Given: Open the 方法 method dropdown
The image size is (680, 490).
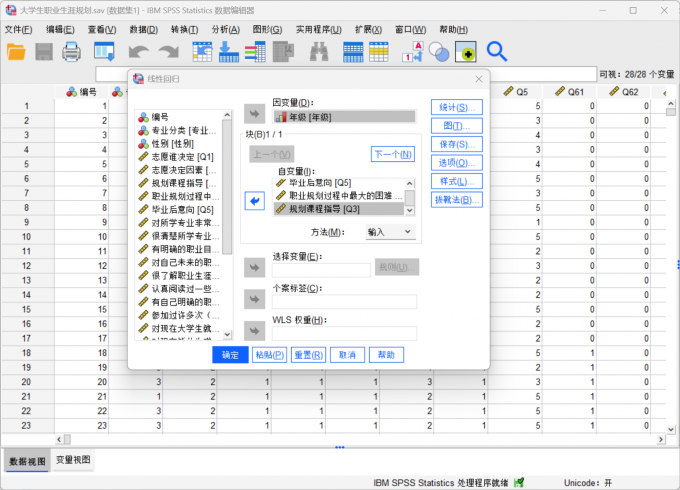Looking at the screenshot, I should (389, 232).
